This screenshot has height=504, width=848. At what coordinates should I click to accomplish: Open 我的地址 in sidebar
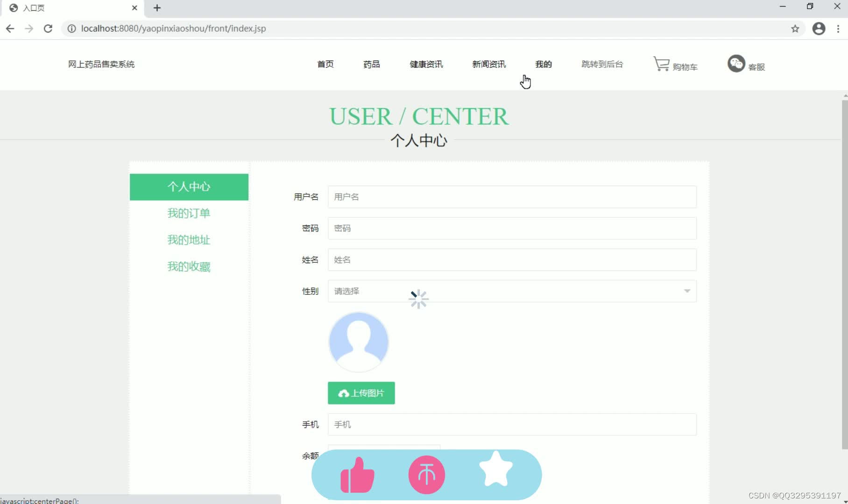point(189,240)
